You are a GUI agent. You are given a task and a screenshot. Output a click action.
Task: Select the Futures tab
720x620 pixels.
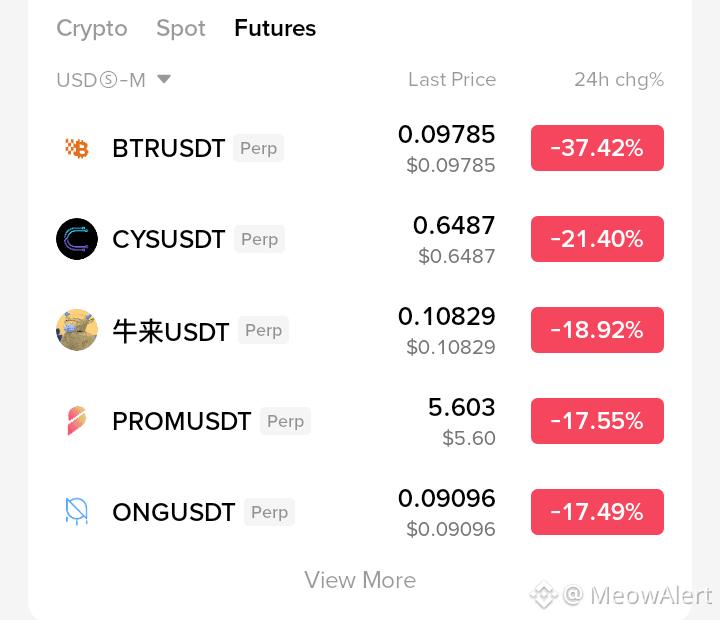(275, 28)
